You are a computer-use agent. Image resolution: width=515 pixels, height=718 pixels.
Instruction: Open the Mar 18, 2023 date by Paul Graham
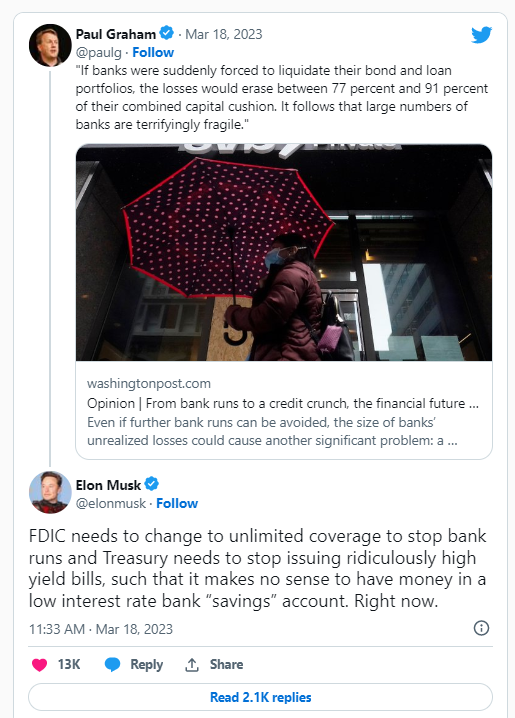[x=223, y=34]
